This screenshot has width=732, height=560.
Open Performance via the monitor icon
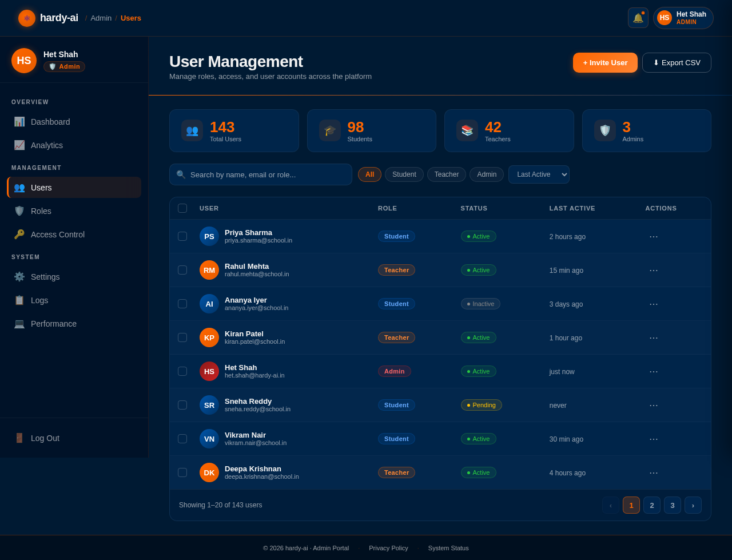[19, 323]
